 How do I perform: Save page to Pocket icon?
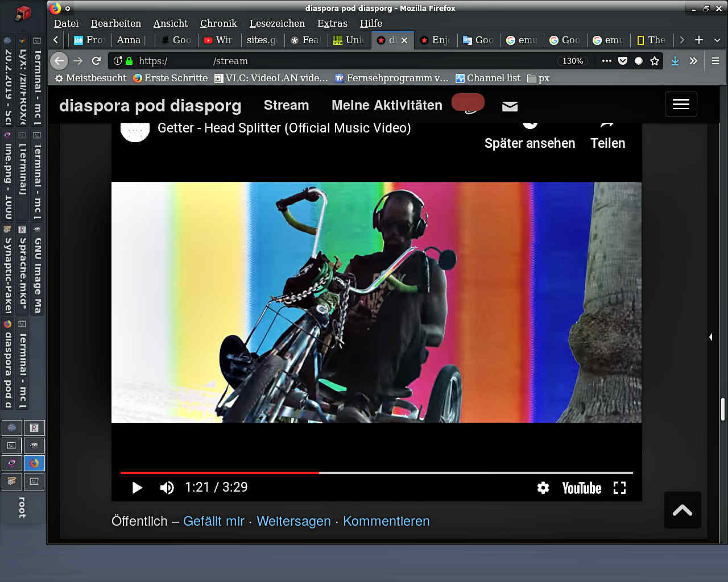pyautogui.click(x=623, y=61)
